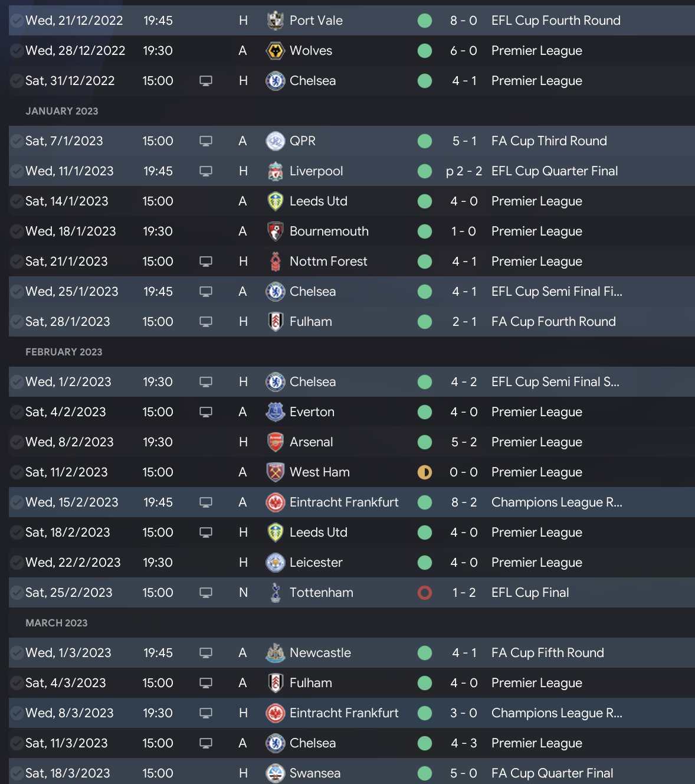Click the Bournemouth club crest
The width and height of the screenshot is (695, 784).
click(275, 231)
